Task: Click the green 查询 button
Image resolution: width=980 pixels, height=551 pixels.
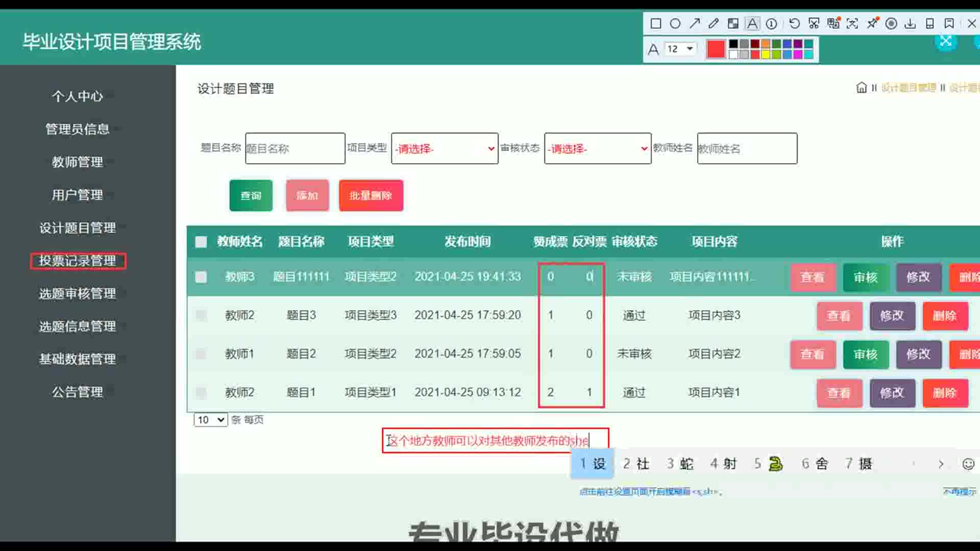Action: (x=251, y=195)
